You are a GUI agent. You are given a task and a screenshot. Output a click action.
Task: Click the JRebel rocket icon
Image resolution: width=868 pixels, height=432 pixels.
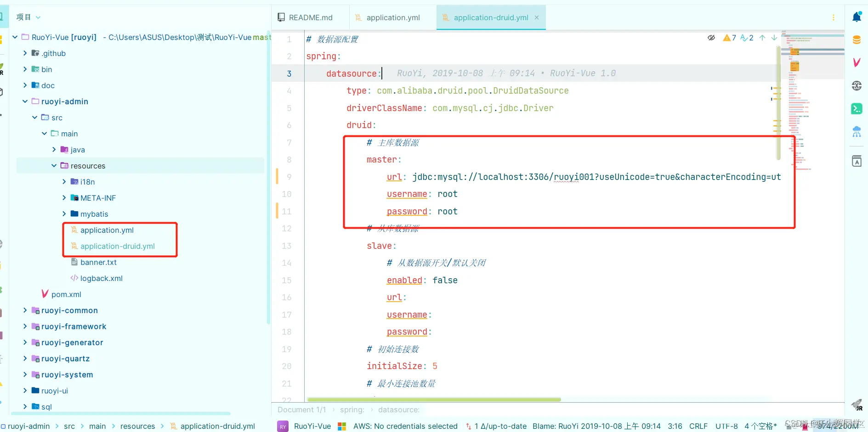[857, 404]
